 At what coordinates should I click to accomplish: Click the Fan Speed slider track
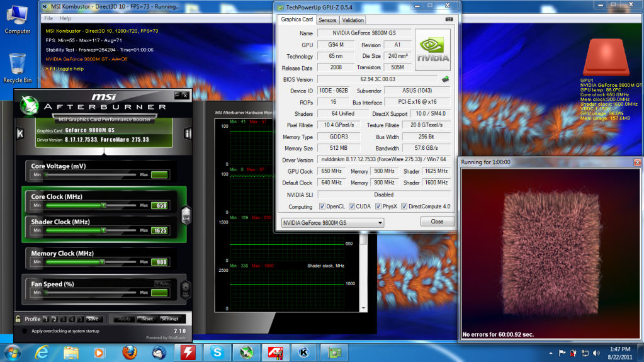point(91,293)
